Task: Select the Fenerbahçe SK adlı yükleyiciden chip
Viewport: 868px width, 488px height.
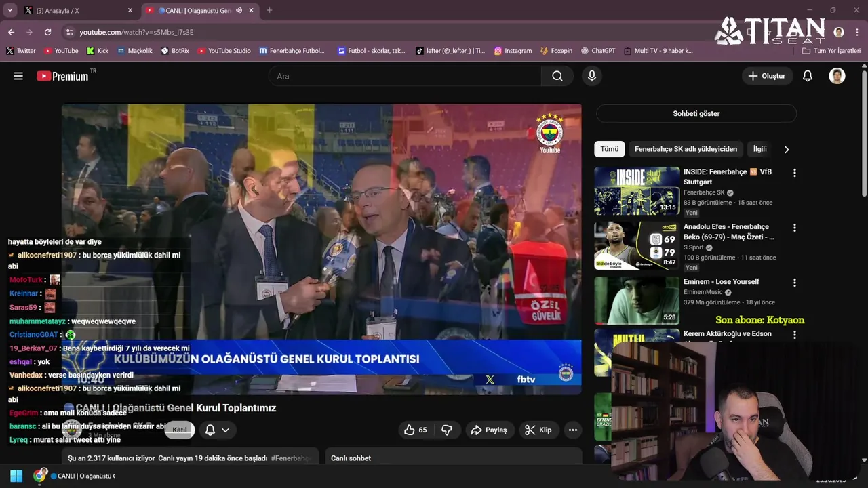Action: (686, 149)
